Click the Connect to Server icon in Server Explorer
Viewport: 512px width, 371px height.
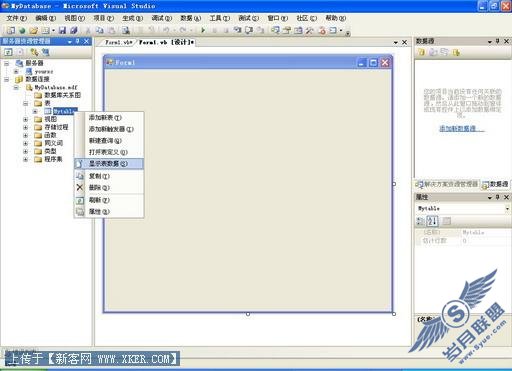(x=45, y=52)
